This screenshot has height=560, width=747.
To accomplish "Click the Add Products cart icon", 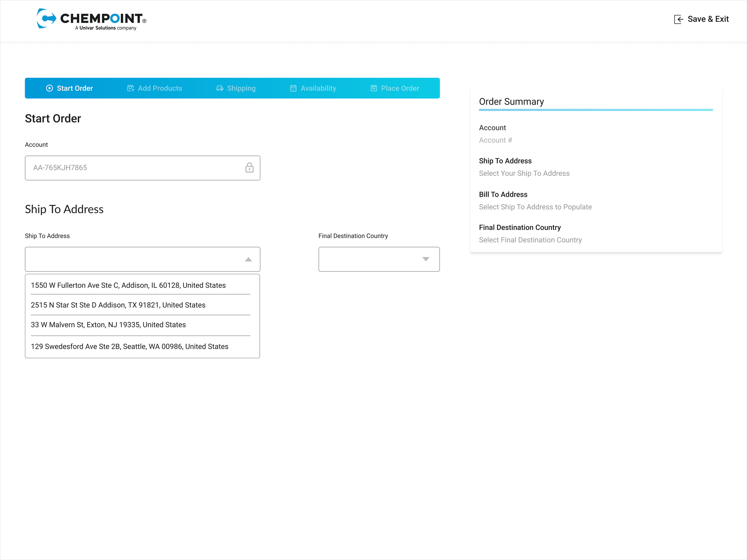I will (x=130, y=88).
